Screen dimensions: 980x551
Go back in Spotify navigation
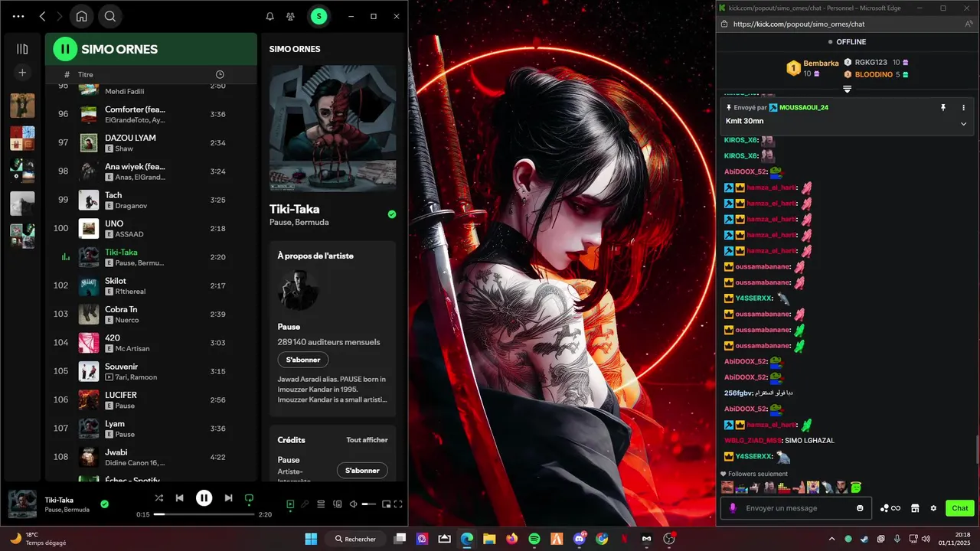tap(43, 16)
